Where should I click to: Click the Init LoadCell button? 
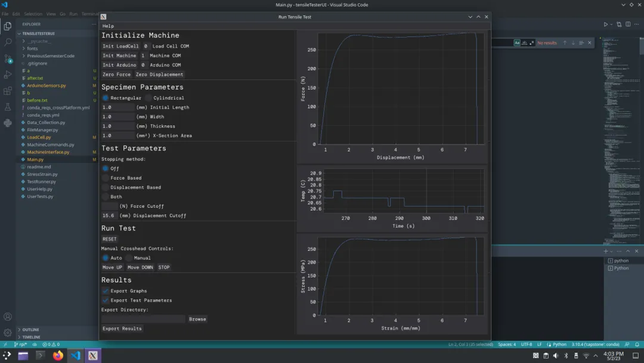point(120,47)
